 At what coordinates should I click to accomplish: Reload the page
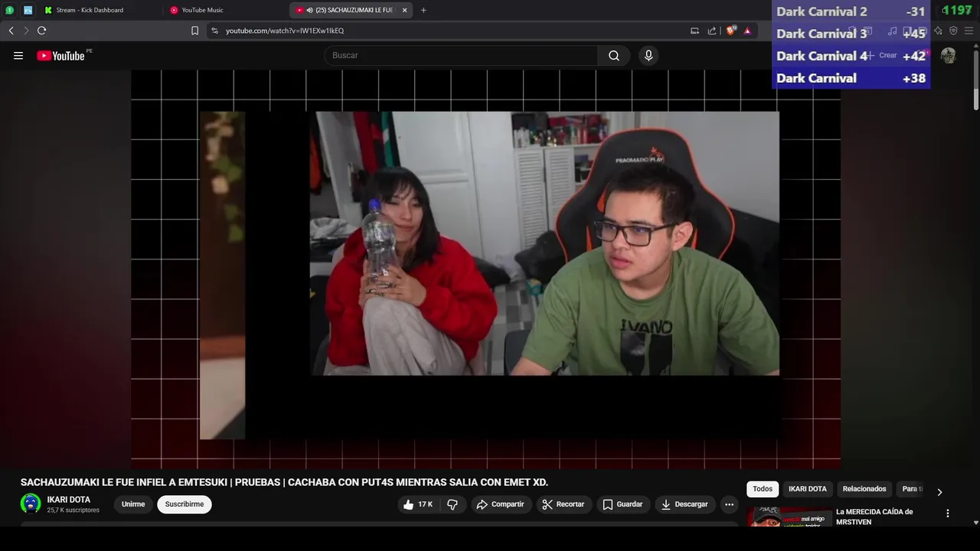coord(41,31)
